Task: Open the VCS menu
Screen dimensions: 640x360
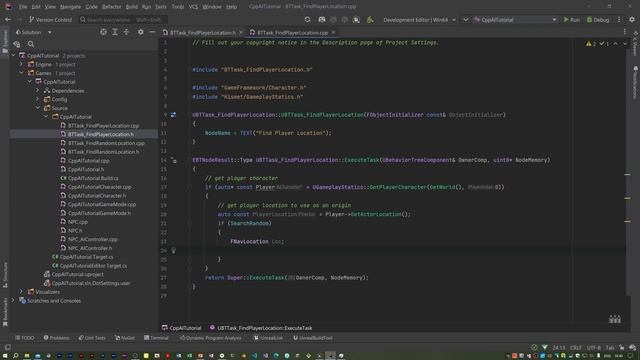Action: (193, 7)
